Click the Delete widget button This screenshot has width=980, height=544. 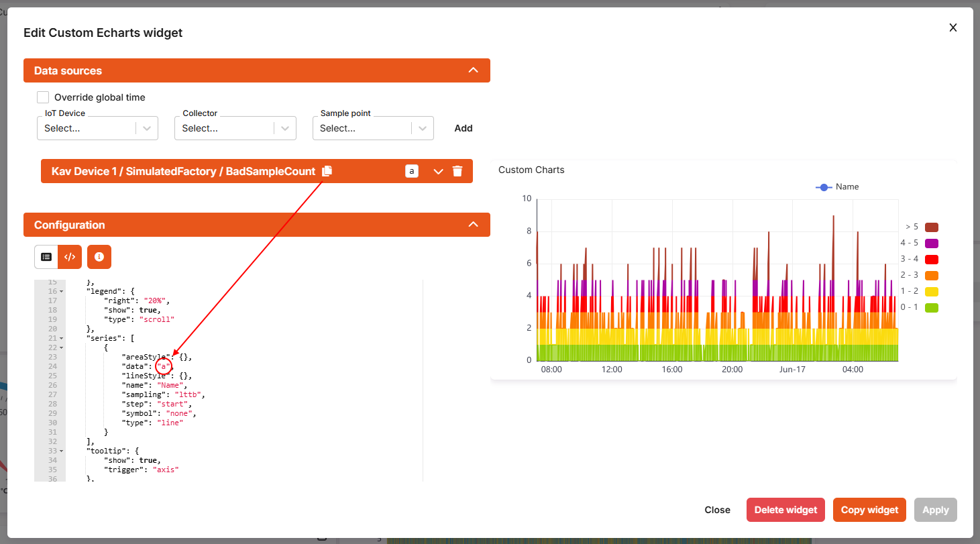click(x=785, y=510)
